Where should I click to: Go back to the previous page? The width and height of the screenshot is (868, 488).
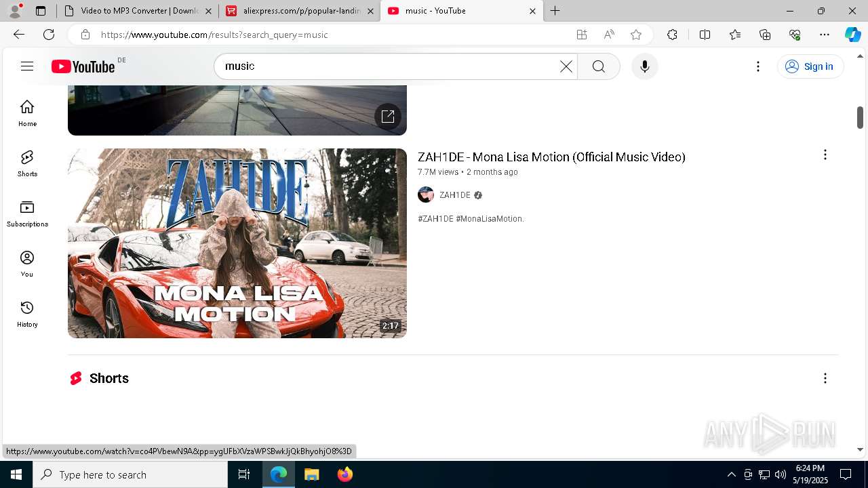click(x=19, y=35)
